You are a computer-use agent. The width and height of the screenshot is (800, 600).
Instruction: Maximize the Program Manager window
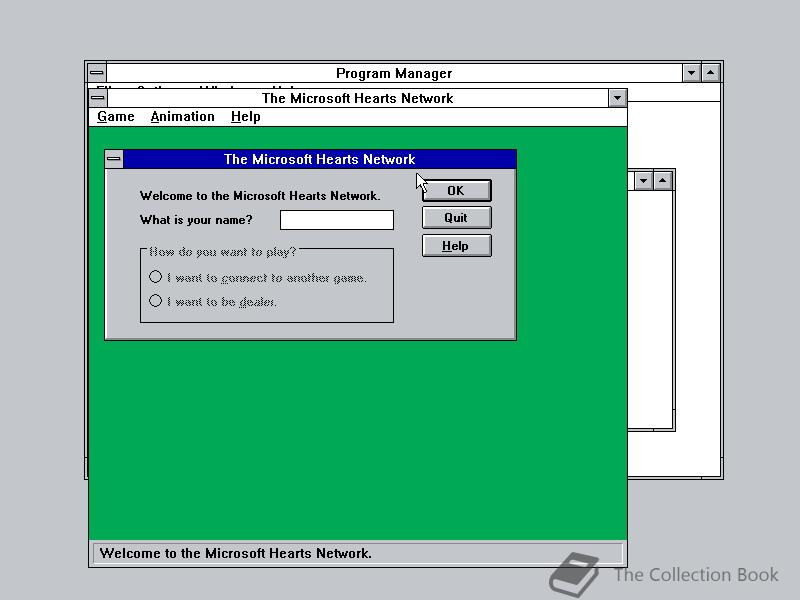[x=711, y=73]
